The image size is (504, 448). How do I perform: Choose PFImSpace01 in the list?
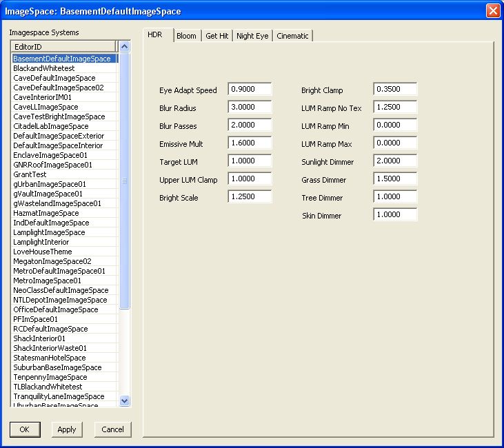[x=64, y=319]
